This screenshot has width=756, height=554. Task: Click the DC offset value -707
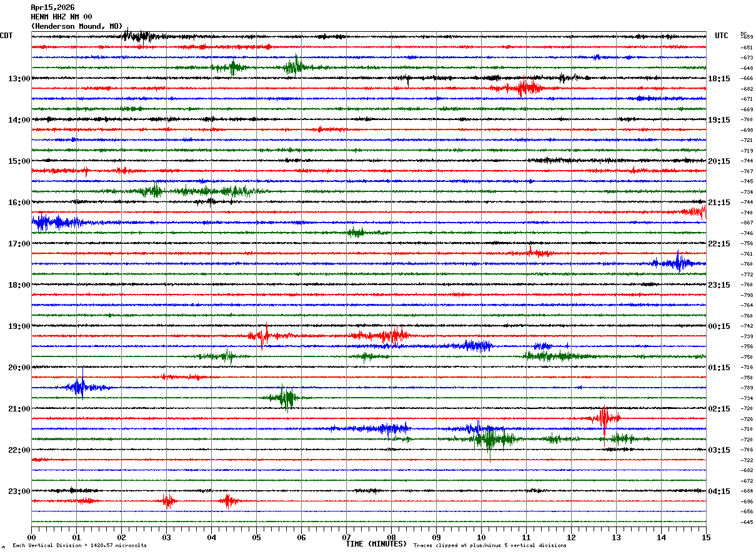point(747,171)
